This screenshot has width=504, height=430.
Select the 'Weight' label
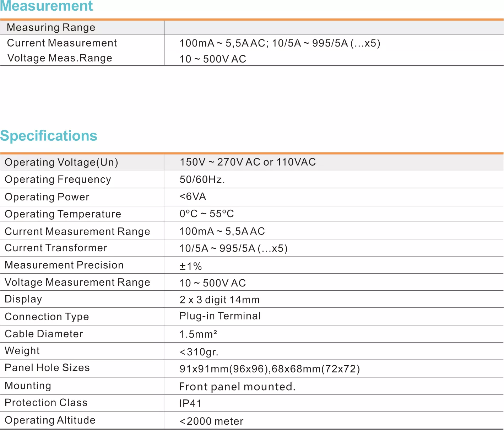pos(22,351)
